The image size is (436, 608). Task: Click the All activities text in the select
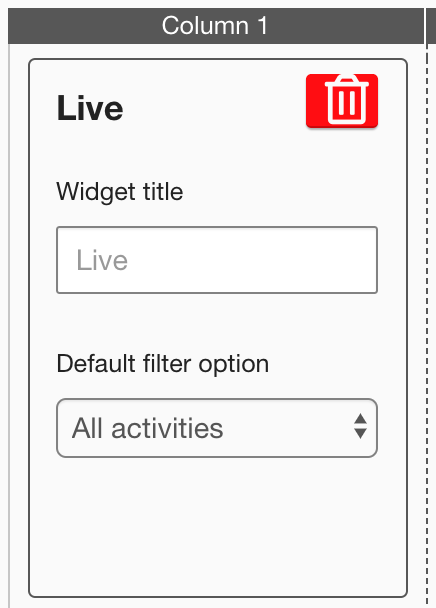tap(147, 428)
